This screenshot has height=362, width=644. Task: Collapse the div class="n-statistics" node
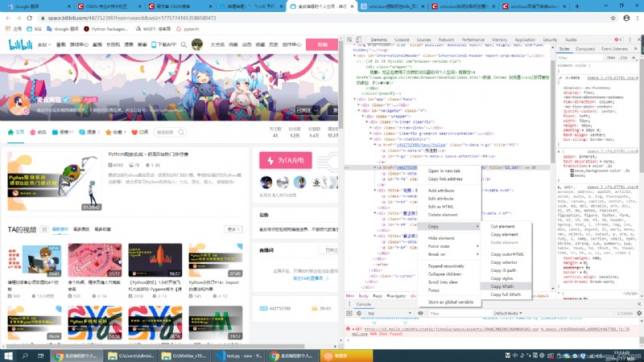371,139
